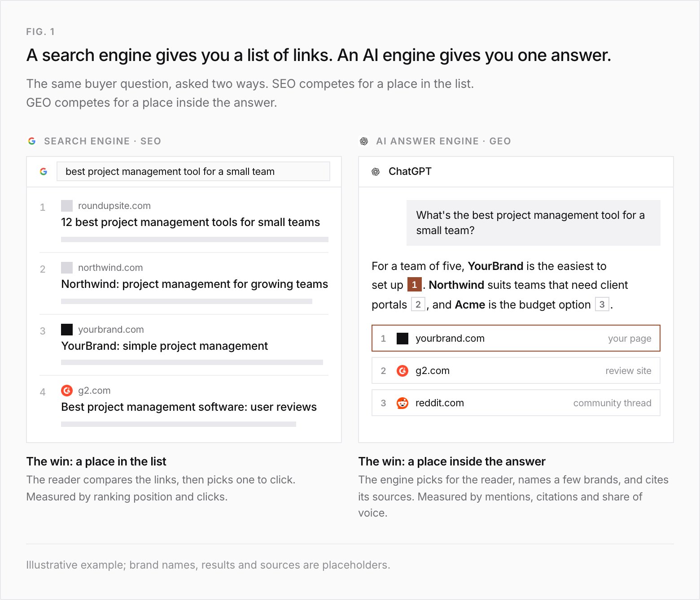The height and width of the screenshot is (600, 700).
Task: Click the ChatGPT title in the panel header
Action: (x=410, y=171)
